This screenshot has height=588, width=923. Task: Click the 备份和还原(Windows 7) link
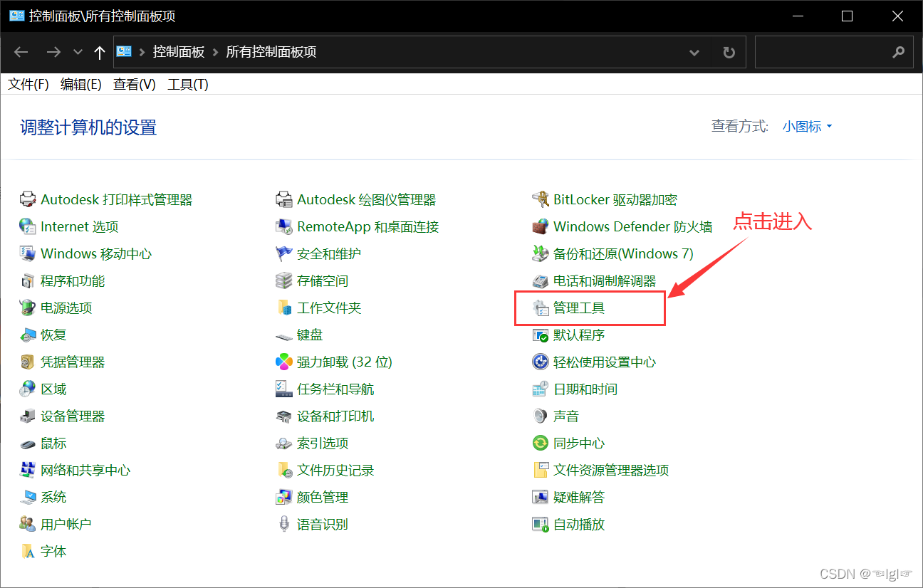click(623, 253)
